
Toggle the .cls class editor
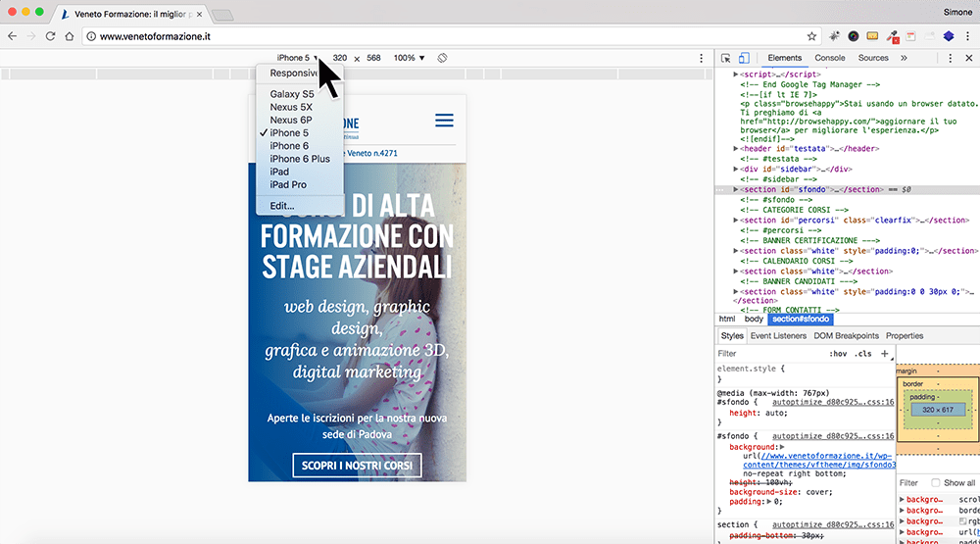[x=863, y=353]
